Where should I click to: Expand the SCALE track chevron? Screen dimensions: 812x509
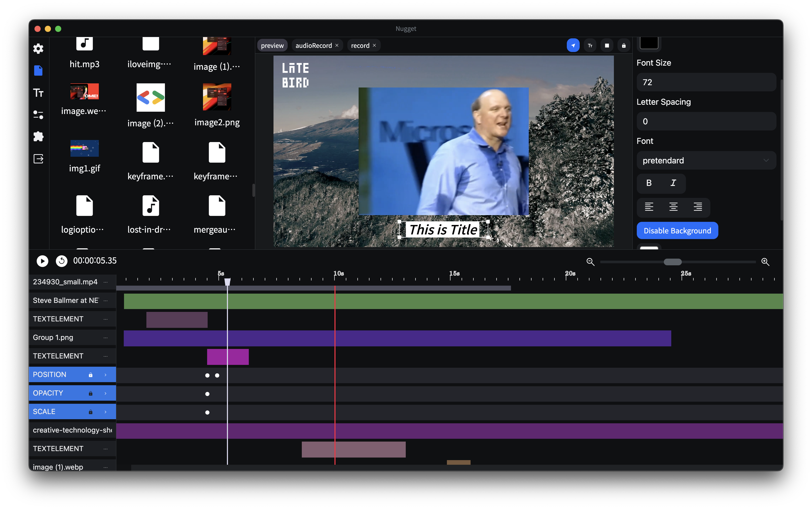105,412
